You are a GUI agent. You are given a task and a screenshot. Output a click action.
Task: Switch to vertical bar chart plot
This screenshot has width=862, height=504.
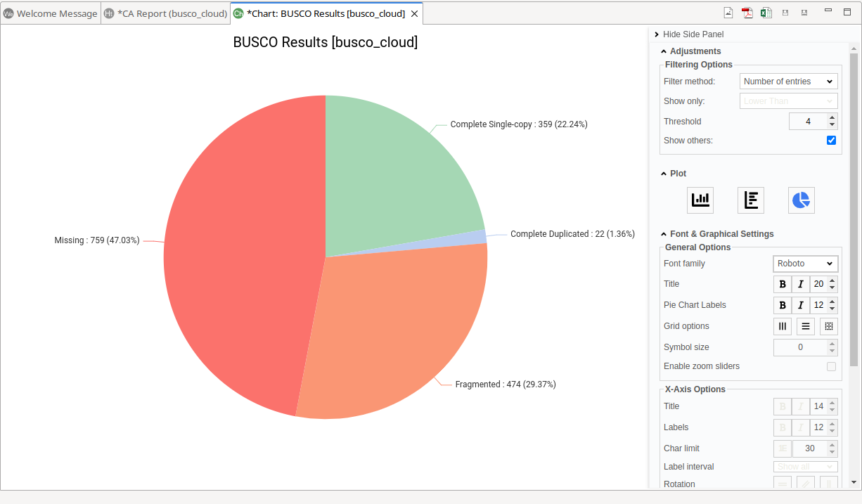tap(700, 200)
